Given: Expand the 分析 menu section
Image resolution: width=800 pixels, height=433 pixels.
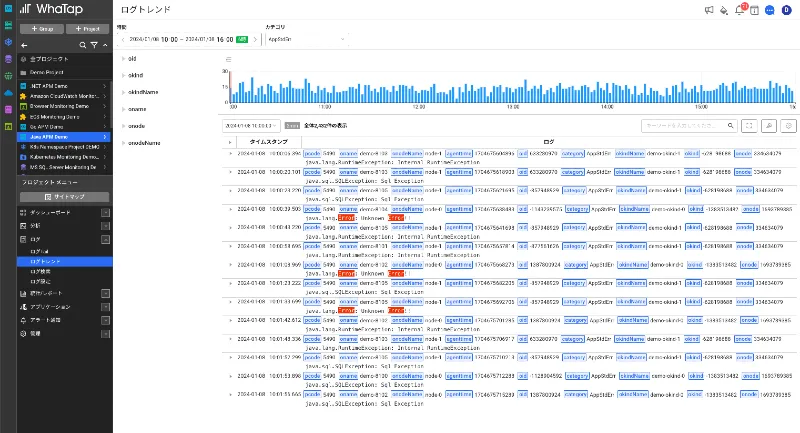Looking at the screenshot, I should 105,226.
